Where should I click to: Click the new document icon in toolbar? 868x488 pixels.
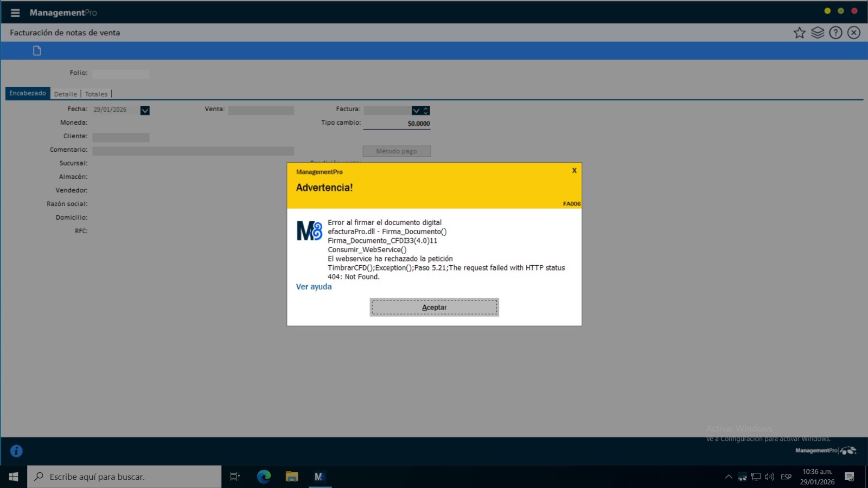[x=37, y=51]
